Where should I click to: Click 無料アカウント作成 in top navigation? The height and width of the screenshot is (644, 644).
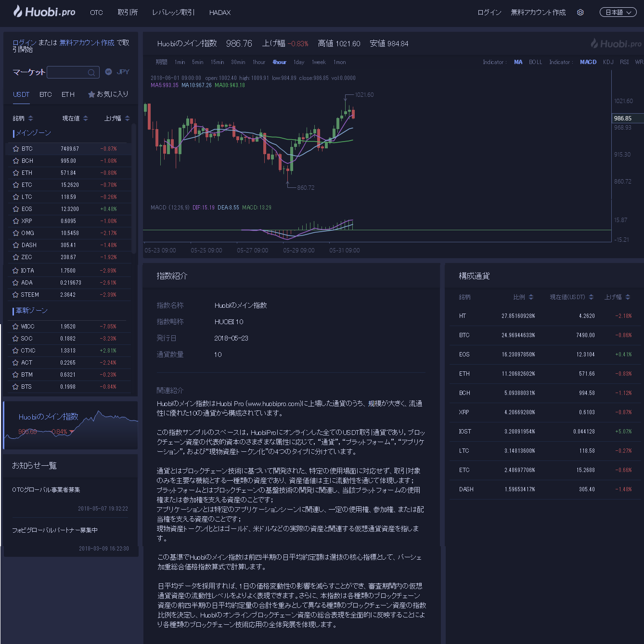[x=538, y=13]
